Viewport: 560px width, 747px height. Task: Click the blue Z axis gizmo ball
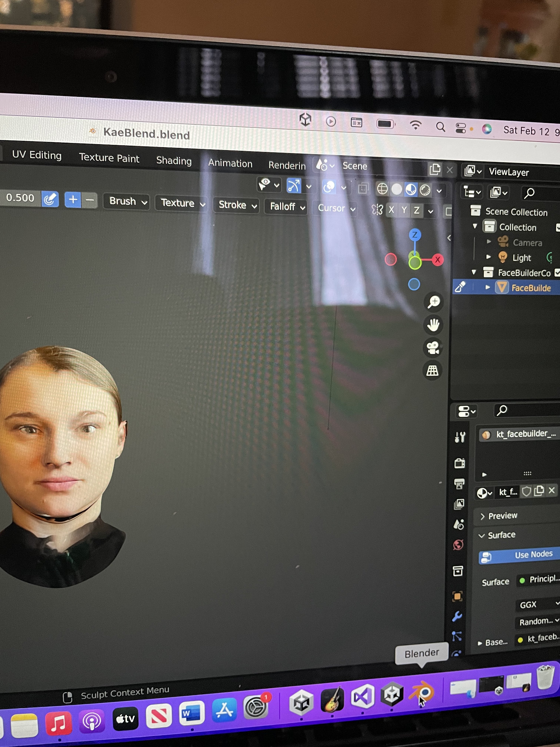(x=415, y=235)
